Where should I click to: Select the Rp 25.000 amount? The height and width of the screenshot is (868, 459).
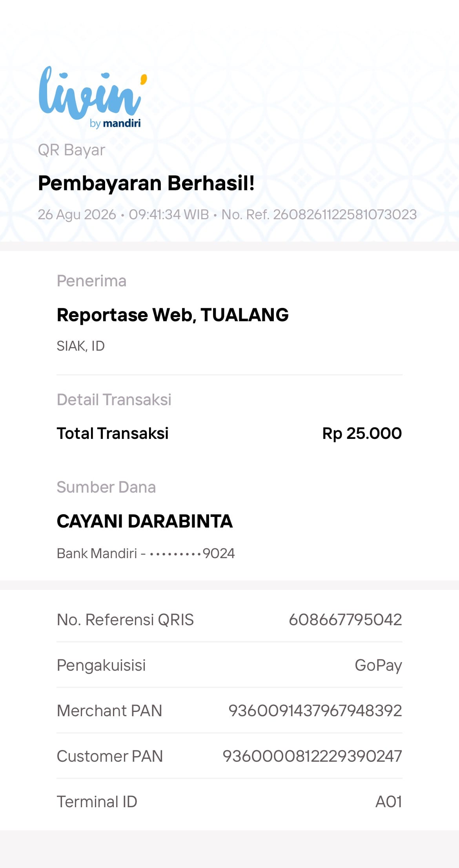[362, 433]
